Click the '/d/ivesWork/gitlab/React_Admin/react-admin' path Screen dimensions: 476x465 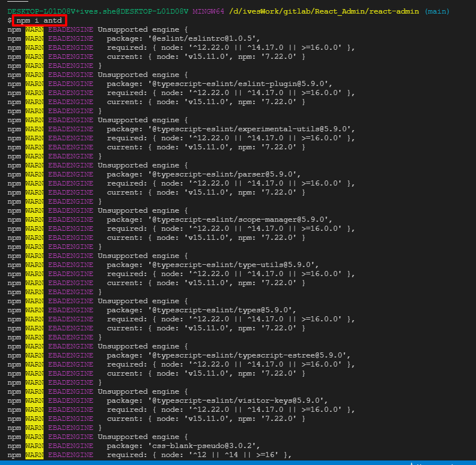(324, 11)
